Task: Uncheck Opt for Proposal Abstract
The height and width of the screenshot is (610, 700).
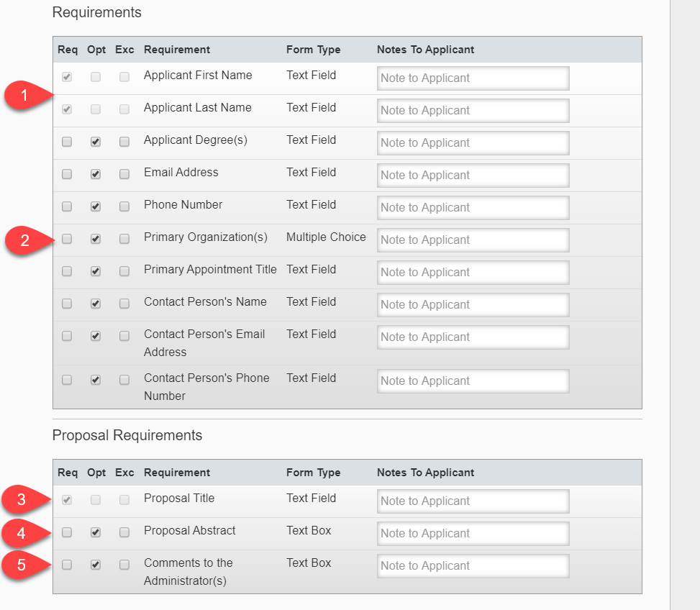Action: [96, 532]
